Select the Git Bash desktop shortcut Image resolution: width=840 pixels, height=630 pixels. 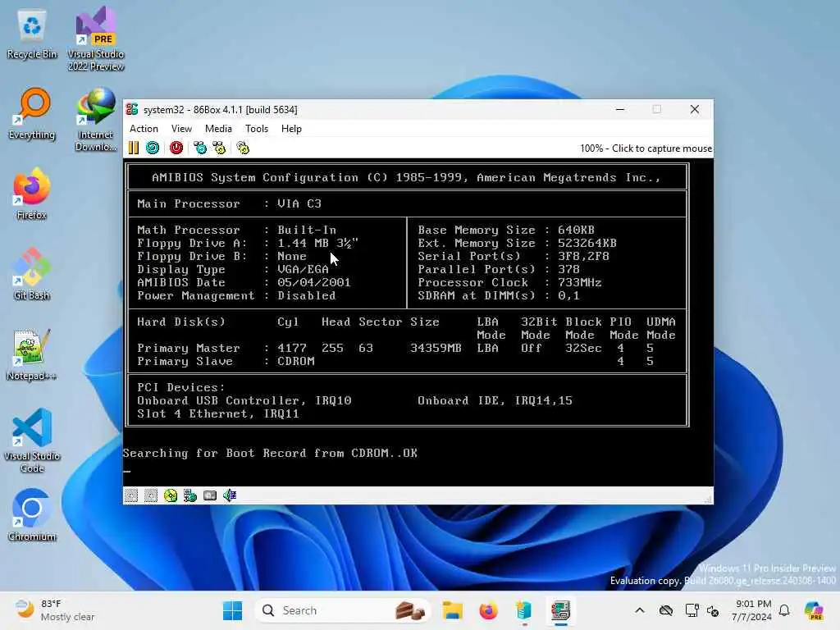(32, 274)
